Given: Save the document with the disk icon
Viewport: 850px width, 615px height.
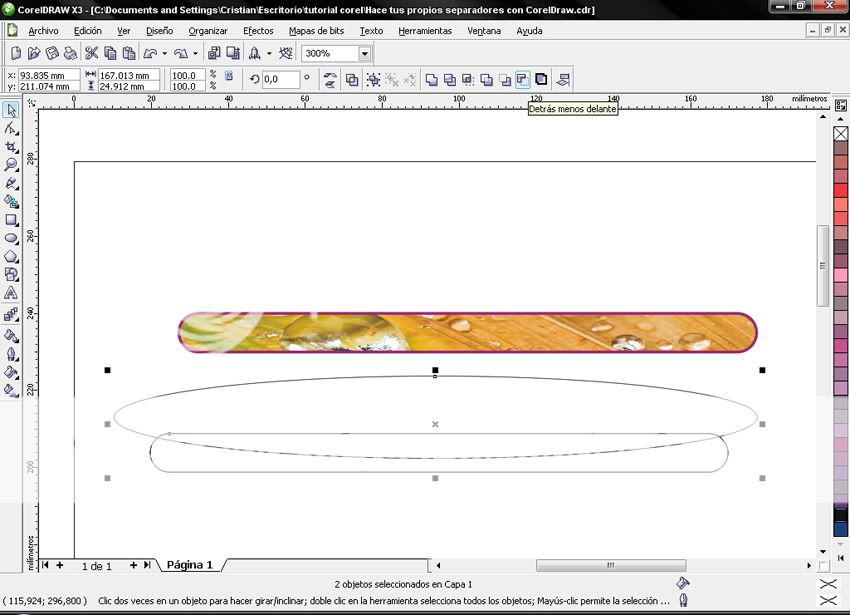Looking at the screenshot, I should coord(52,53).
